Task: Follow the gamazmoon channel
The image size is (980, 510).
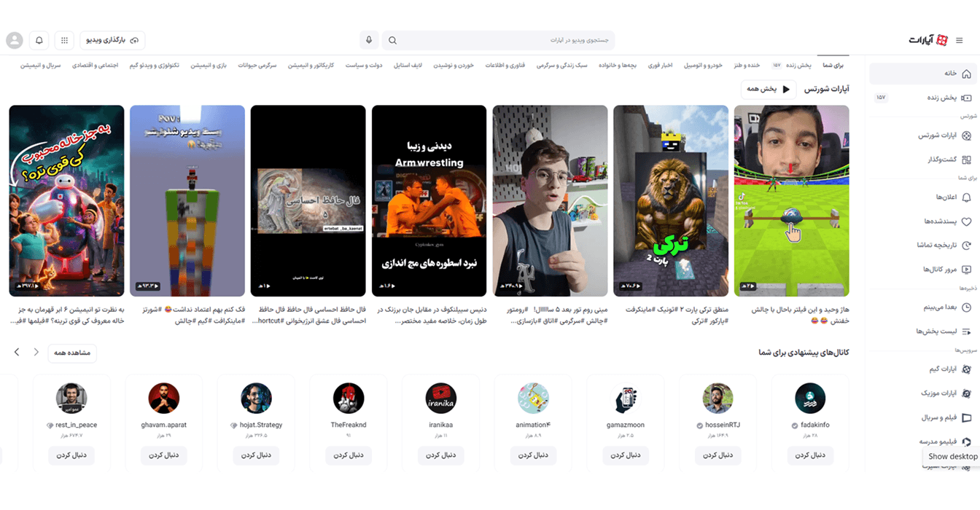Action: (x=626, y=455)
